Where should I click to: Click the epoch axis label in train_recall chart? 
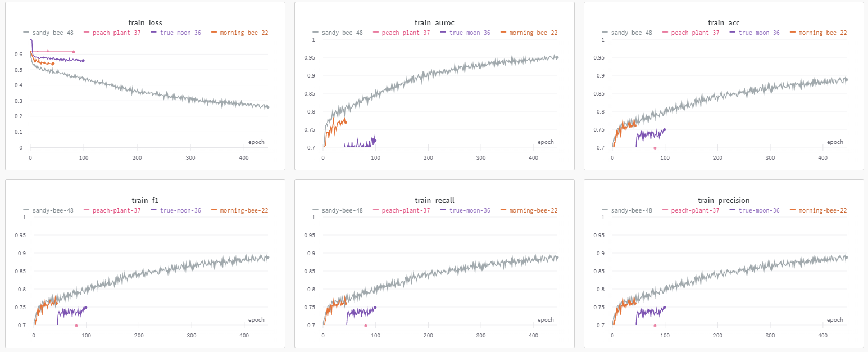(545, 319)
